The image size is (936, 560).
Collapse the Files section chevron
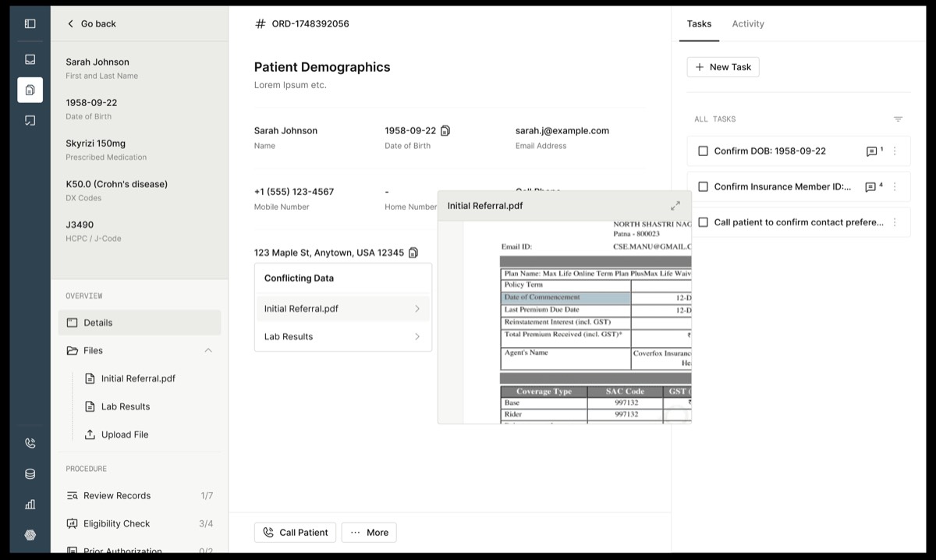(208, 350)
